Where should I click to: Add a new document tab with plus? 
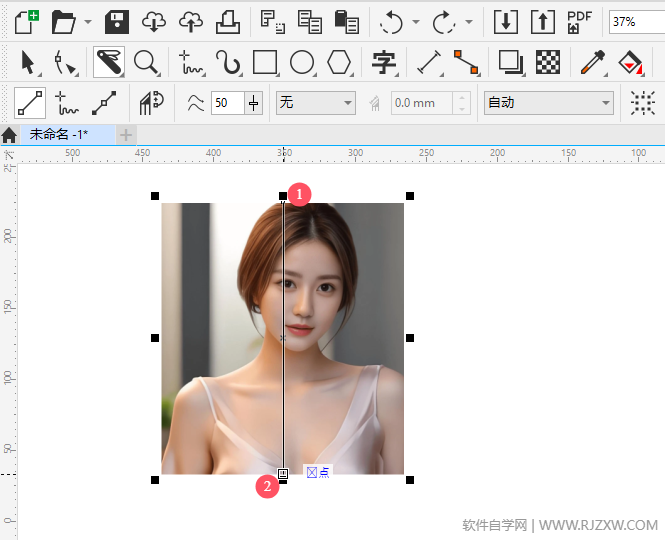126,135
